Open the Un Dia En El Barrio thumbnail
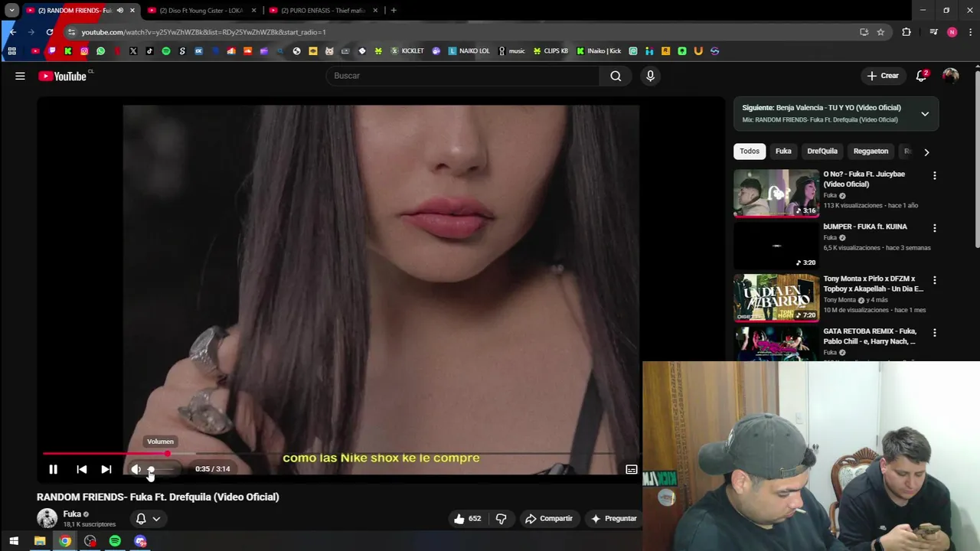 776,298
